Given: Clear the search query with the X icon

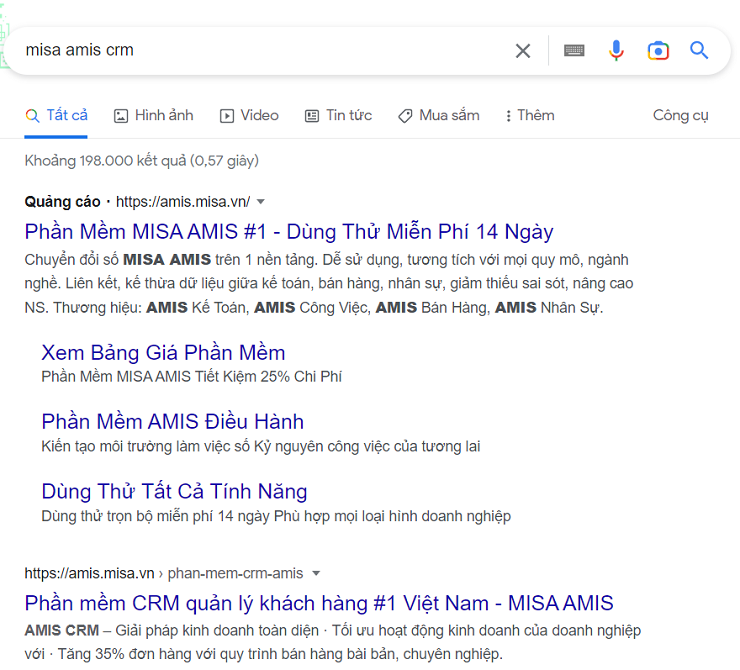Looking at the screenshot, I should coord(522,50).
